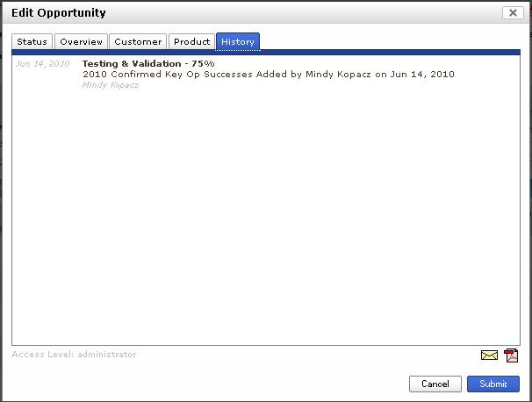Open the Overview tab
The width and height of the screenshot is (532, 402).
82,41
